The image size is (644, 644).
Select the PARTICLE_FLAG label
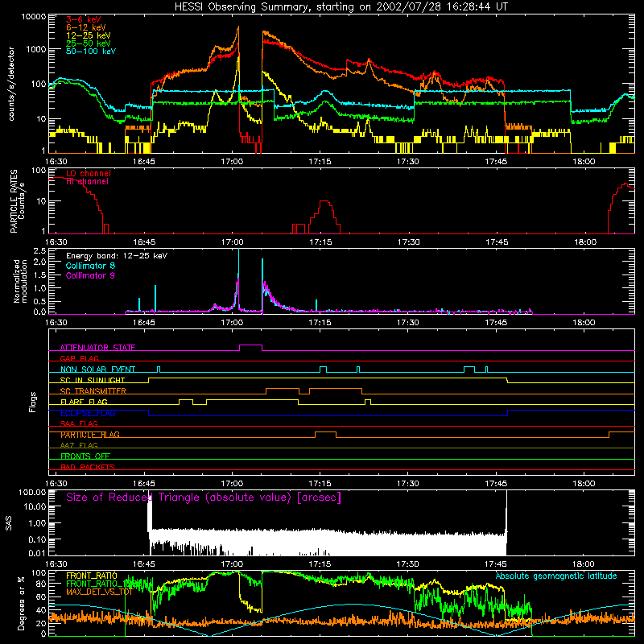tap(90, 435)
